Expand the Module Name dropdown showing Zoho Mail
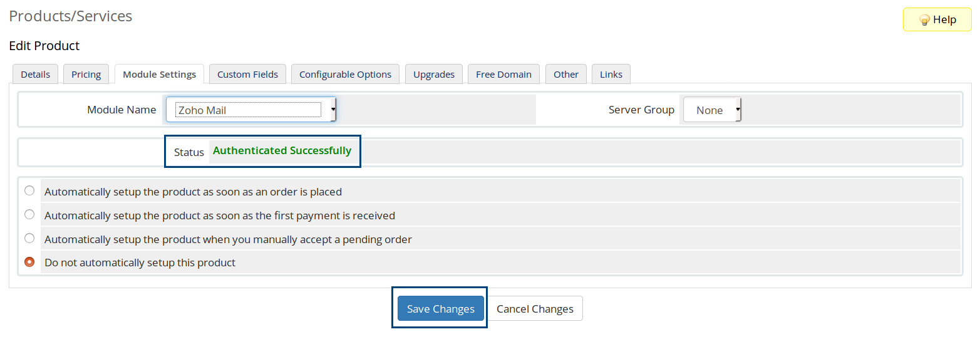 pos(250,110)
